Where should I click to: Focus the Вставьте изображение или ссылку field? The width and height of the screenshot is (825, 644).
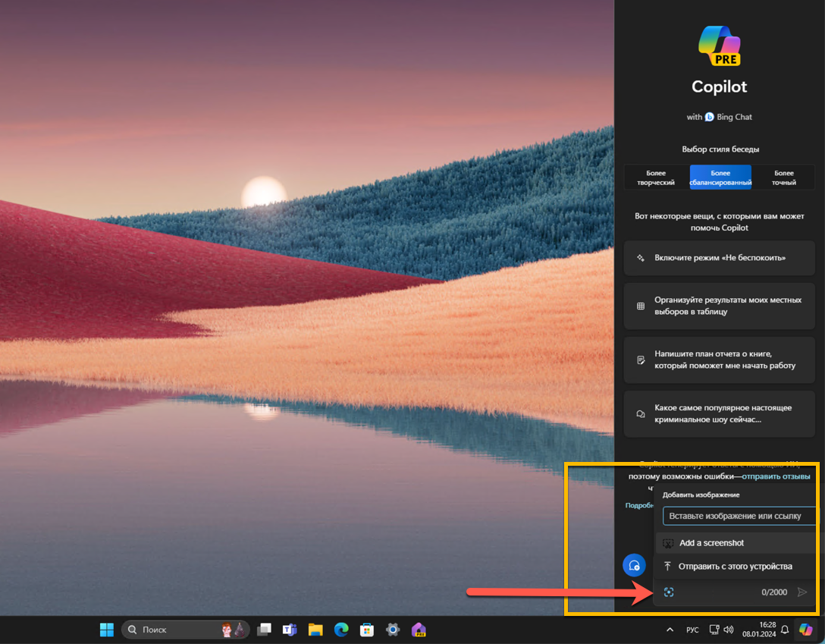pyautogui.click(x=739, y=516)
